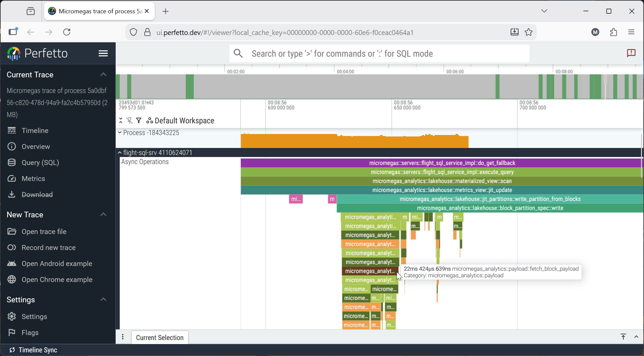Open the Settings gear icon
Screen dimensions: 644x356
click(x=12, y=317)
